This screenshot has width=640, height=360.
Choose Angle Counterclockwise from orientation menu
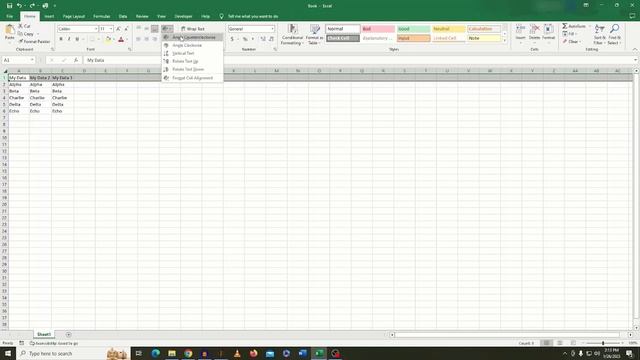[x=192, y=37]
